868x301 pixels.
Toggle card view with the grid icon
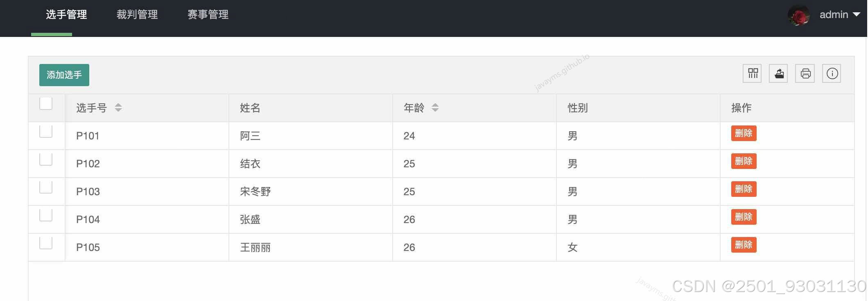click(752, 73)
